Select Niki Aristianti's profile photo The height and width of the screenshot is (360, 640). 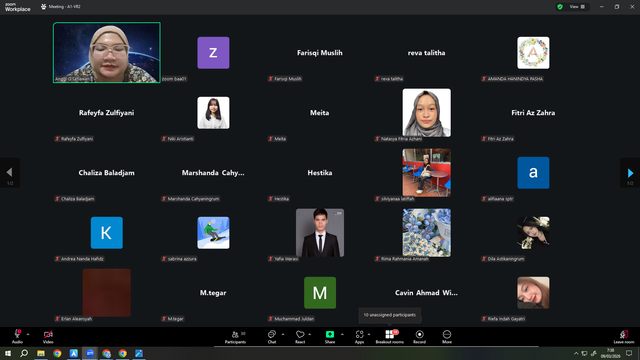point(213,113)
